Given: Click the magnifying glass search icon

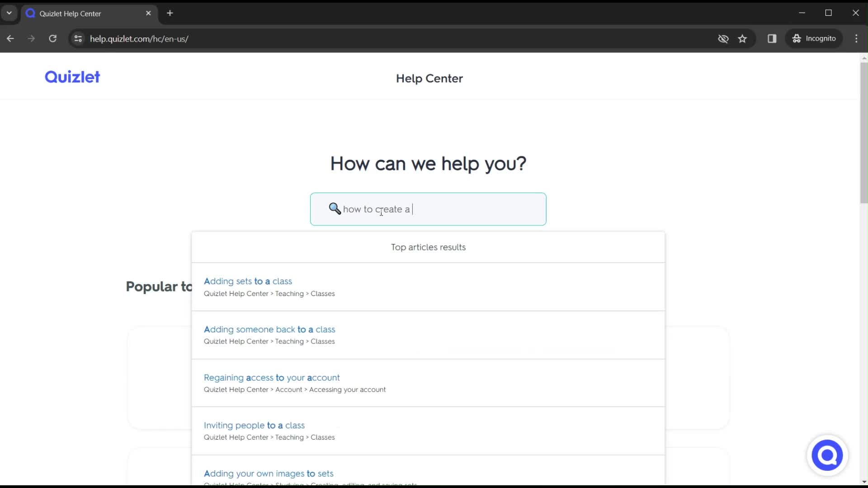Looking at the screenshot, I should pyautogui.click(x=335, y=208).
